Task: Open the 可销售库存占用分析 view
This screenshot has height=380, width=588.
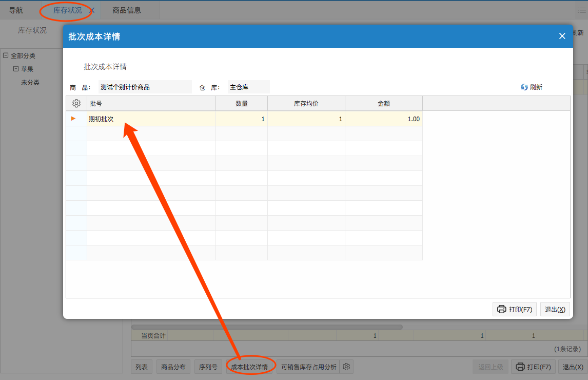Action: tap(309, 367)
